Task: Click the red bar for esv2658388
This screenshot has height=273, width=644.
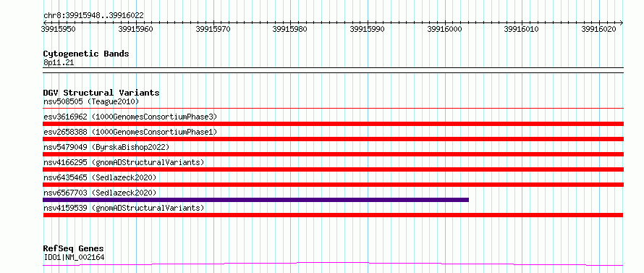Action: point(333,139)
